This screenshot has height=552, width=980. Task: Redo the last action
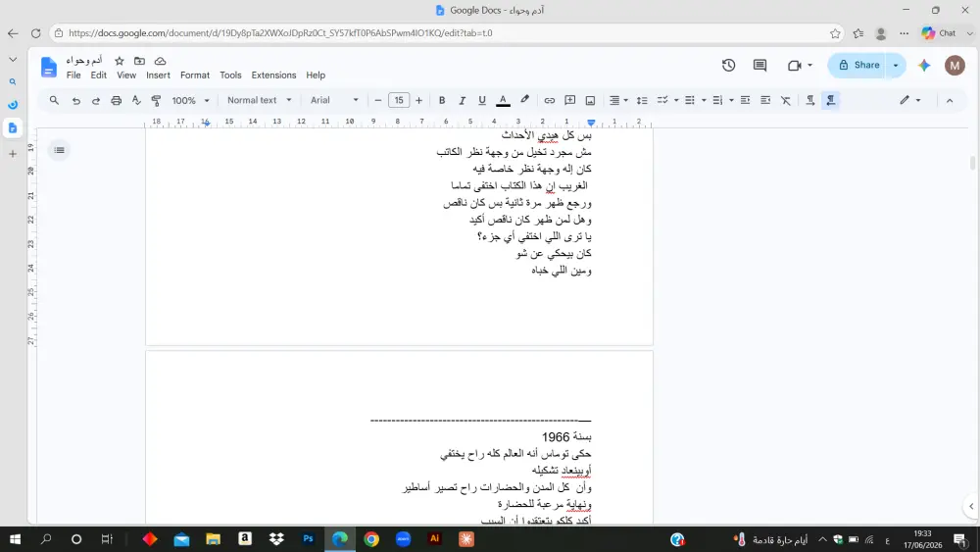tap(96, 100)
